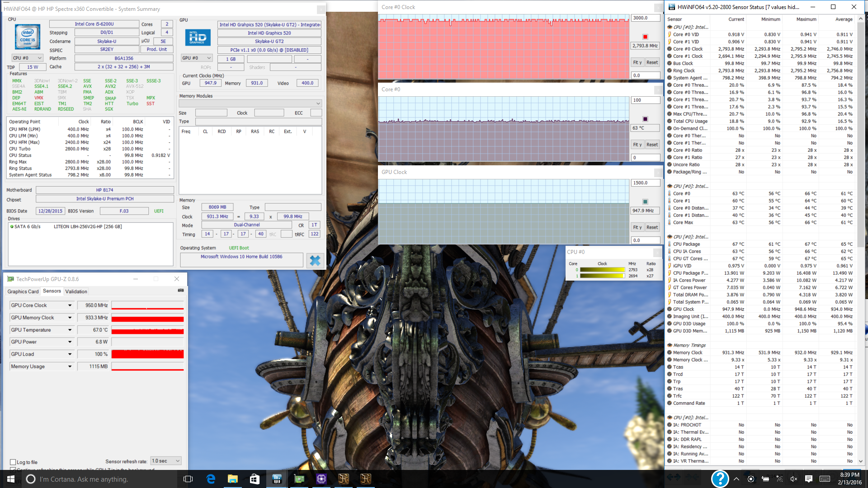This screenshot has width=868, height=488.
Task: Click the teal color swatch of GPU Clock graph
Action: coord(645,202)
